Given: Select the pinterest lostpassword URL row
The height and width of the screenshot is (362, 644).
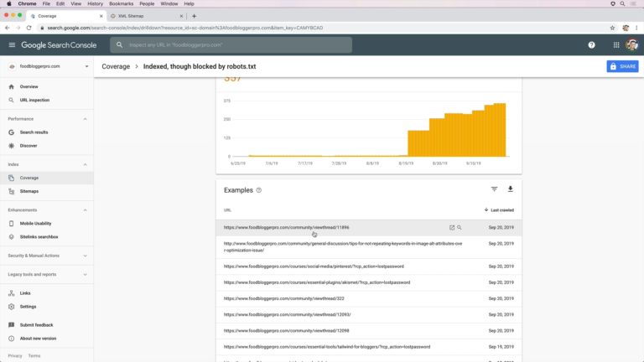Looking at the screenshot, I should (x=369, y=266).
